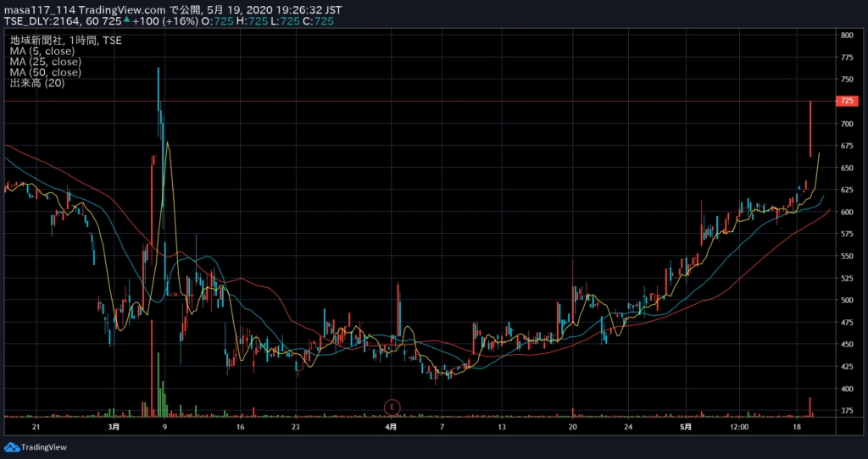Click the 4月 date label on time axis

392,426
